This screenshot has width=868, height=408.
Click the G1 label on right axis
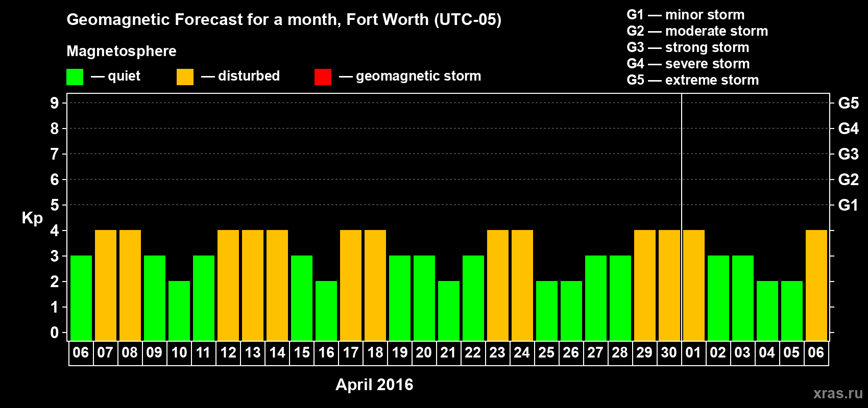(x=848, y=205)
